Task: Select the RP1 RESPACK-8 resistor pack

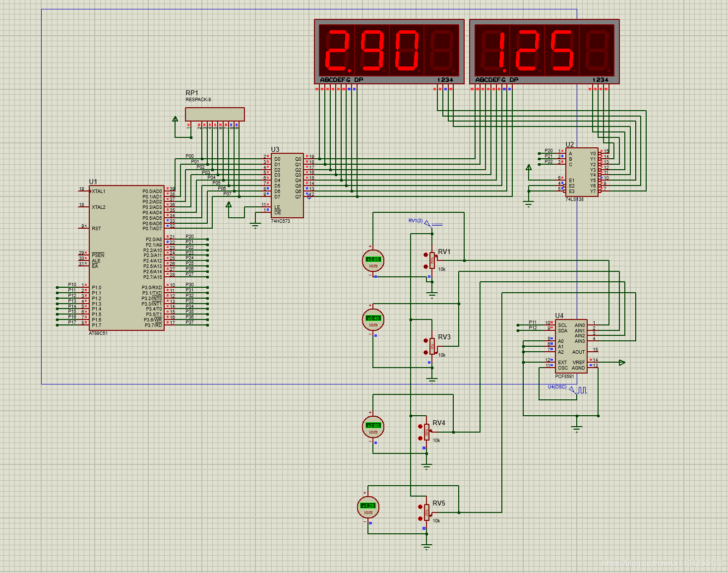Action: pyautogui.click(x=215, y=114)
